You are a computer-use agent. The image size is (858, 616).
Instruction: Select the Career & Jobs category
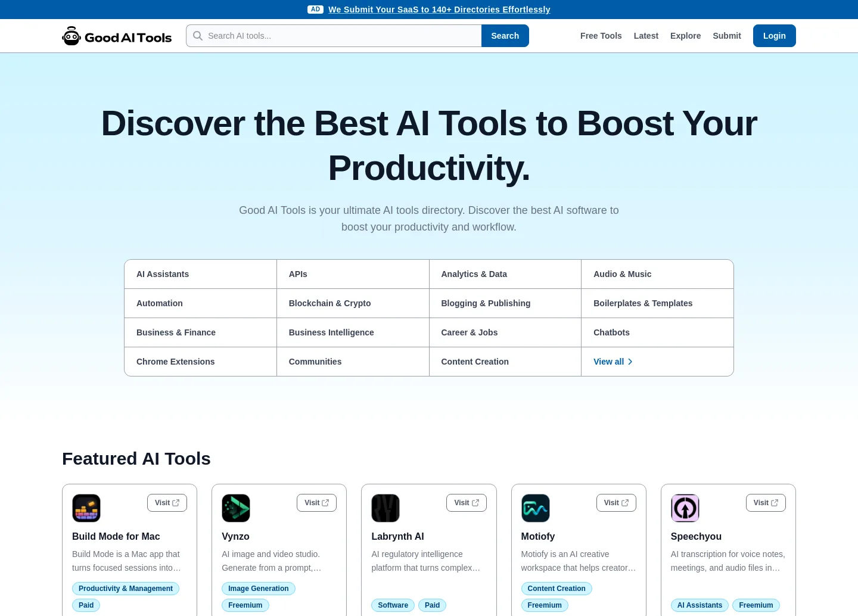[x=505, y=332]
